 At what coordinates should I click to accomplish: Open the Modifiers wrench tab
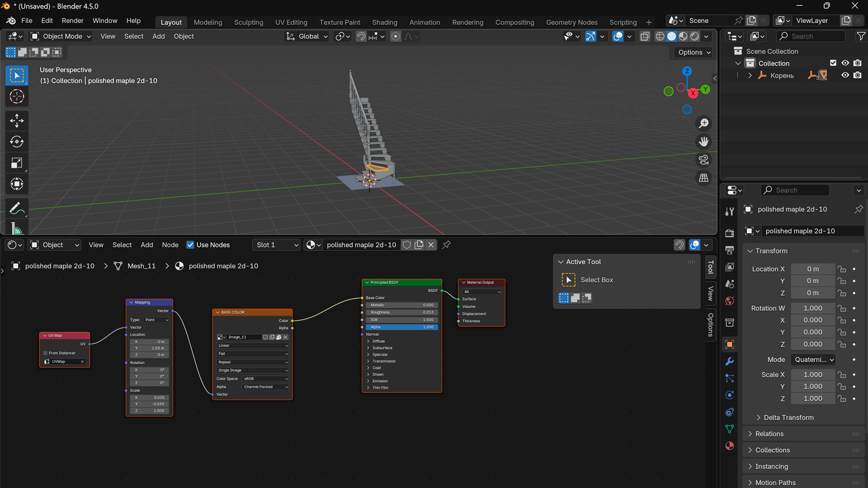tap(729, 361)
